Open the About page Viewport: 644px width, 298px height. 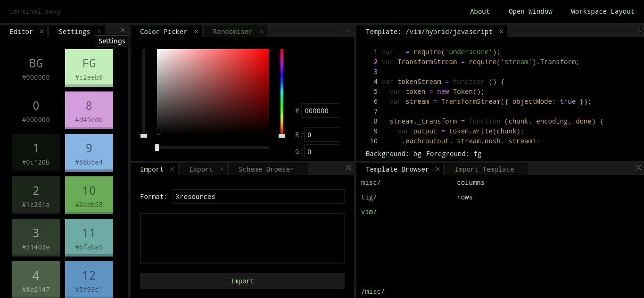coord(480,11)
